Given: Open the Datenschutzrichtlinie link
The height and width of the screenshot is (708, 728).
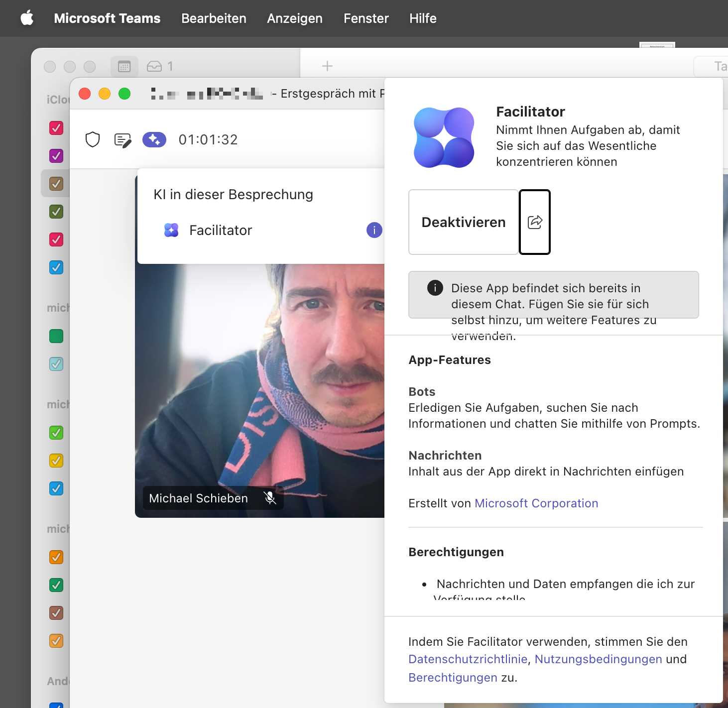Looking at the screenshot, I should click(468, 659).
